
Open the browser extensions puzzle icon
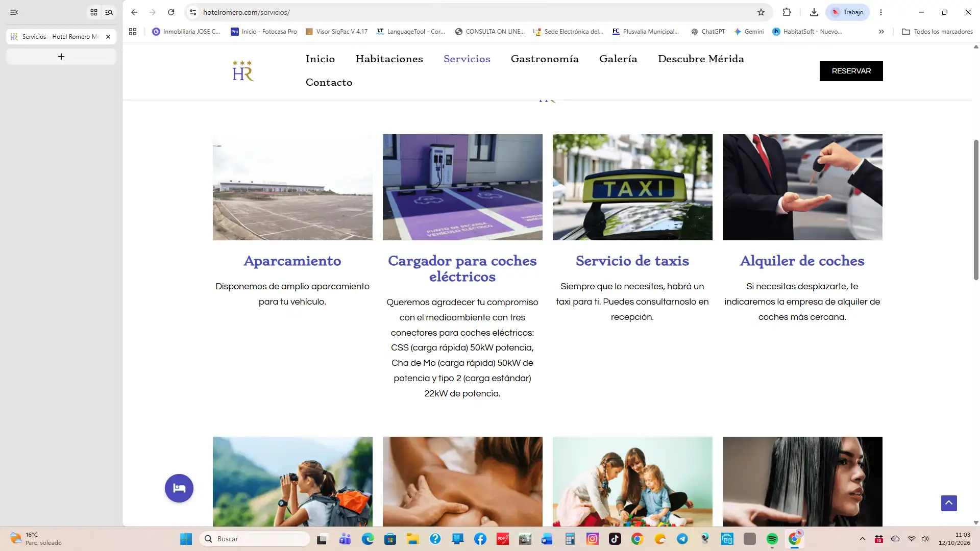(x=787, y=12)
